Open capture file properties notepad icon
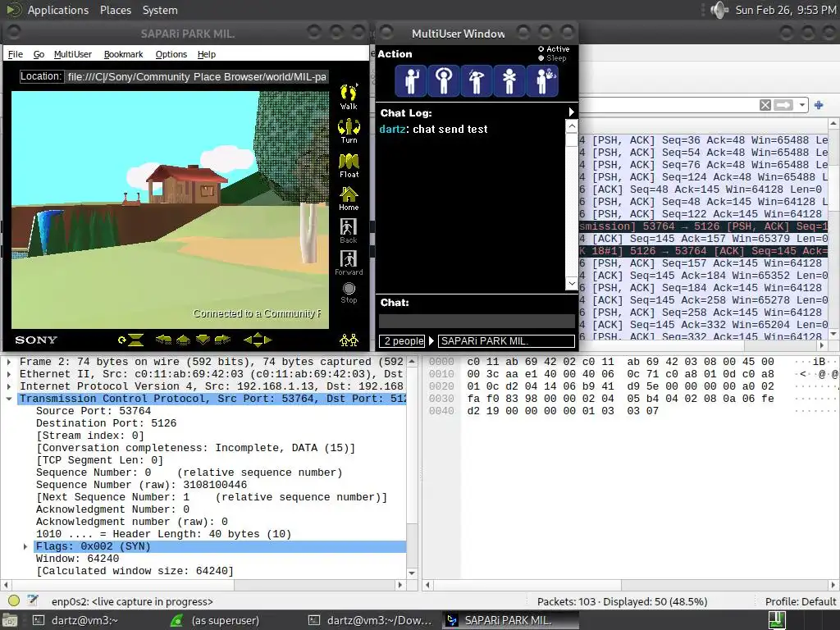The image size is (840, 630). (x=33, y=600)
